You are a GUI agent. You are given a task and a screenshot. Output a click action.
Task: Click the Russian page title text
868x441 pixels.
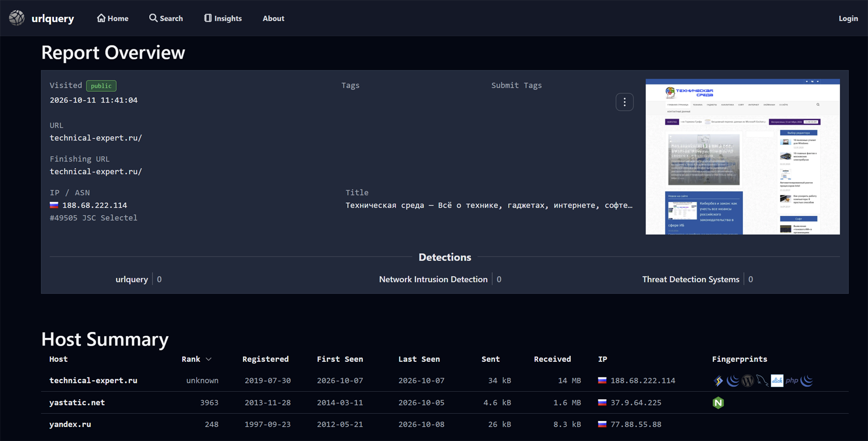click(x=489, y=205)
